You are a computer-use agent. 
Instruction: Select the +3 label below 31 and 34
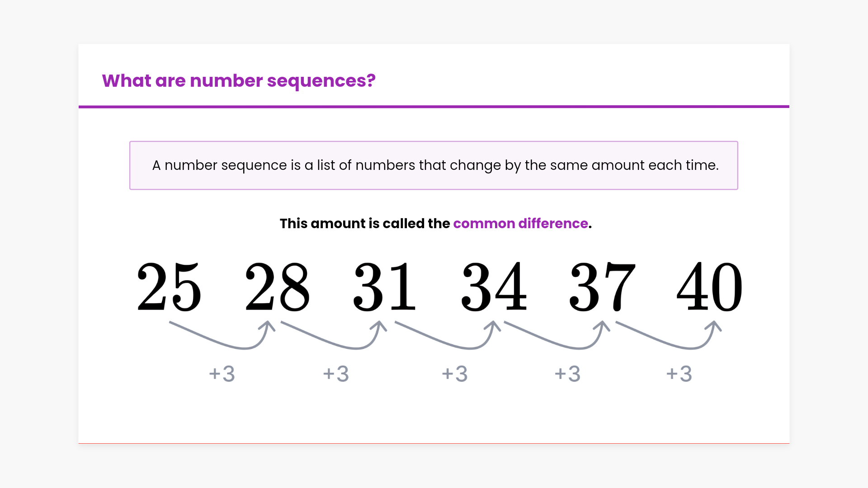pyautogui.click(x=455, y=374)
